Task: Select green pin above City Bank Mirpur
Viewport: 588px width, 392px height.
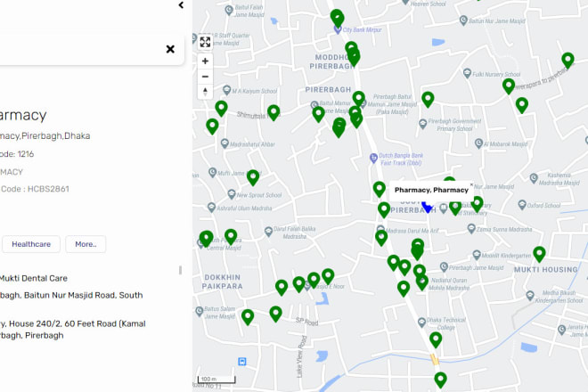Action: click(x=337, y=18)
